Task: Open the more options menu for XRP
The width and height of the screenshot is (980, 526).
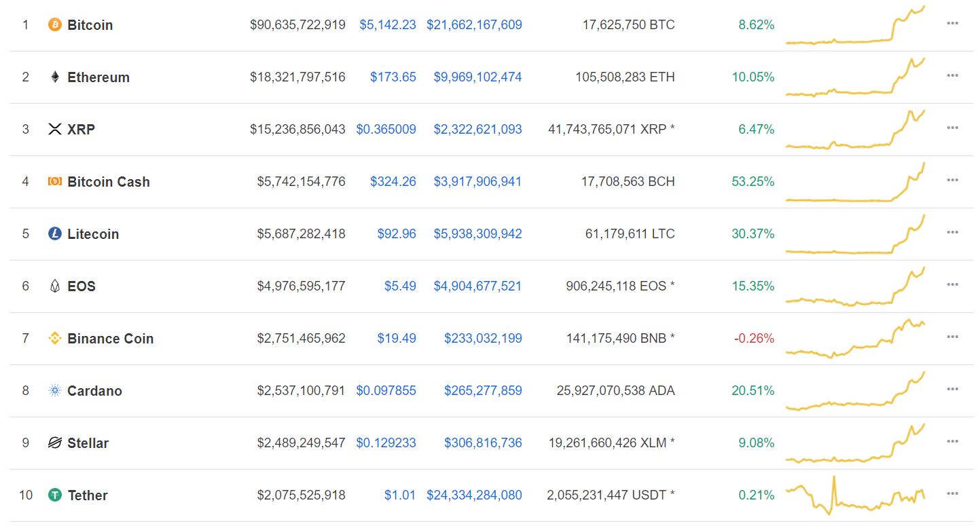Action: 952,128
